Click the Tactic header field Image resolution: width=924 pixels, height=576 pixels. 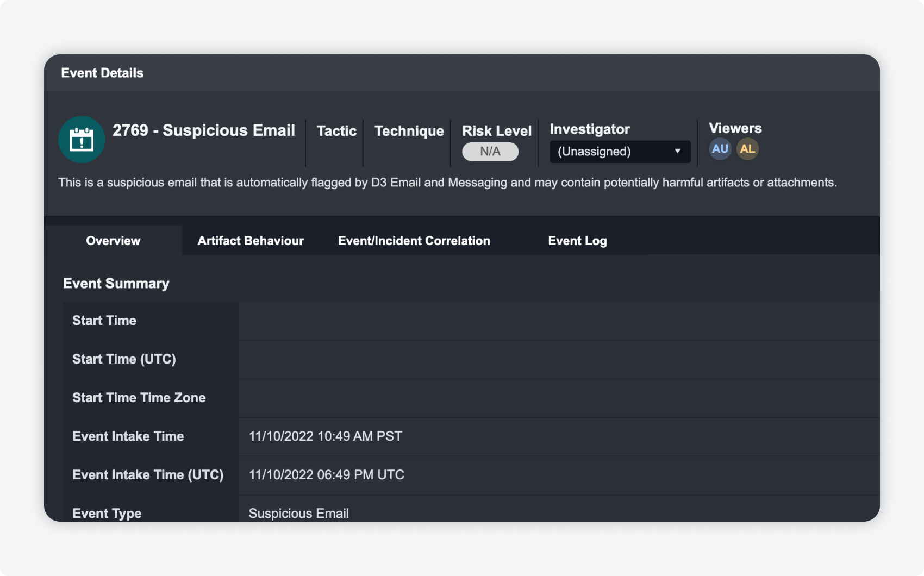(336, 131)
